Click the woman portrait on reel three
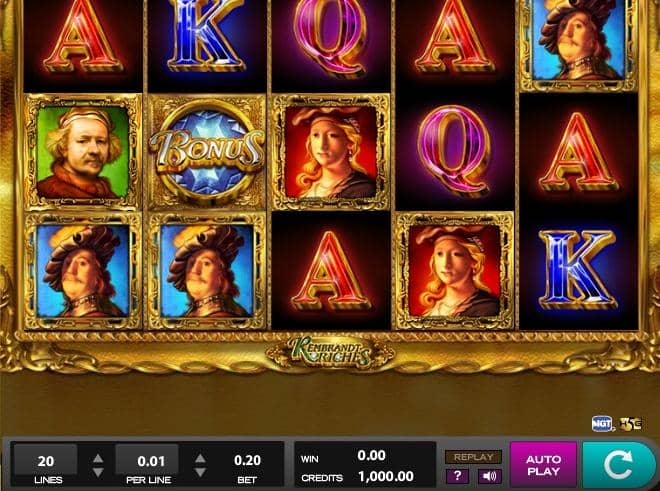This screenshot has height=491, width=660. click(x=330, y=152)
